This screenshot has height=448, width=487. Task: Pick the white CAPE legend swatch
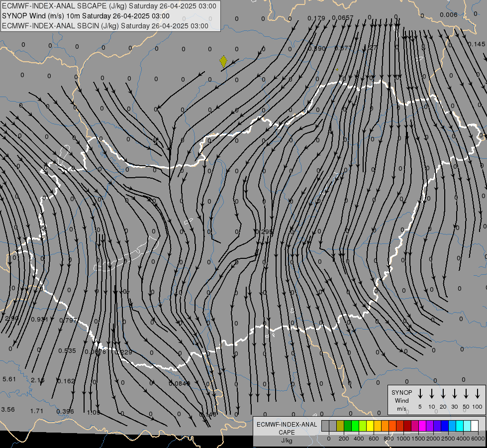click(475, 426)
